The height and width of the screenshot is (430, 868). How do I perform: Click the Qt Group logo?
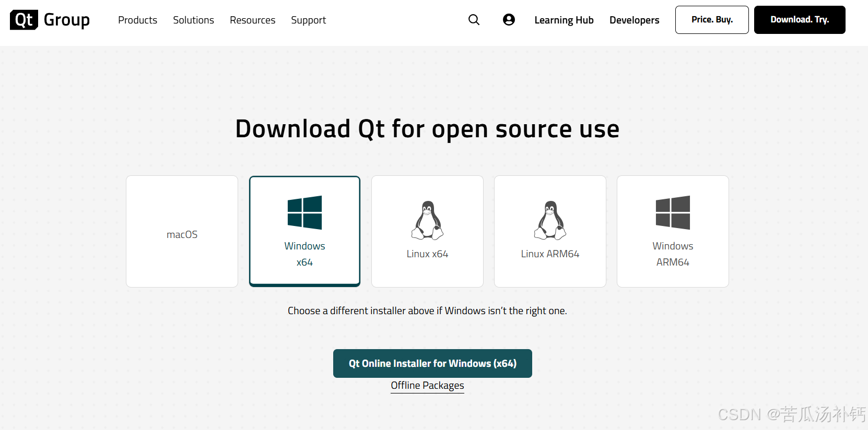(50, 20)
